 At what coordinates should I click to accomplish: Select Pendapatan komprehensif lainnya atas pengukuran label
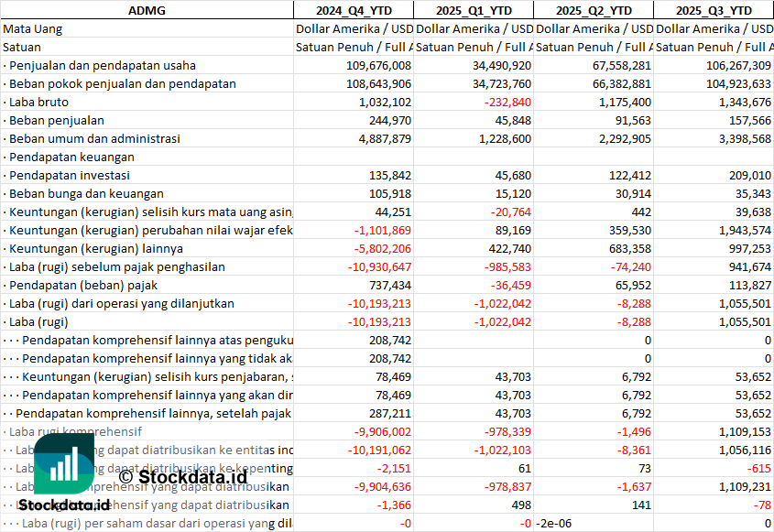pos(148,340)
